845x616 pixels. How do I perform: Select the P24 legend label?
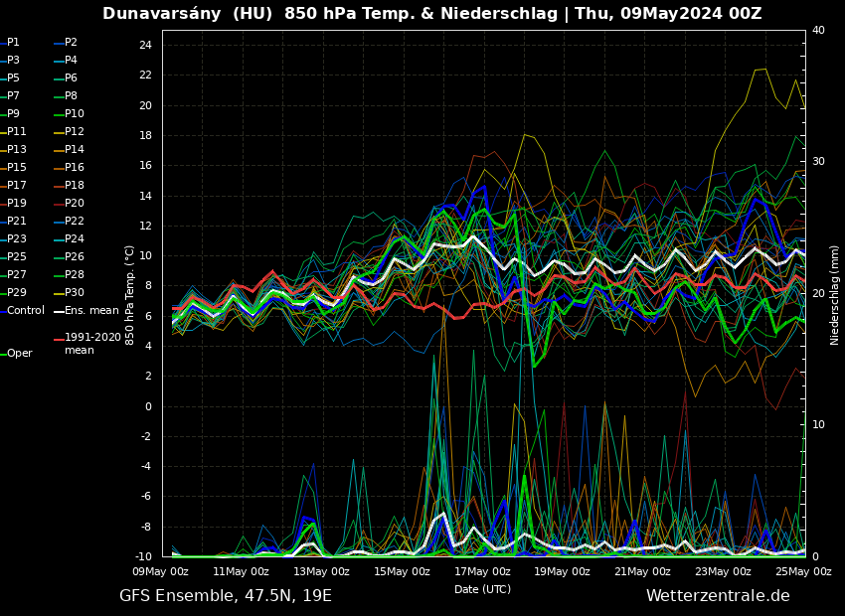coord(75,239)
